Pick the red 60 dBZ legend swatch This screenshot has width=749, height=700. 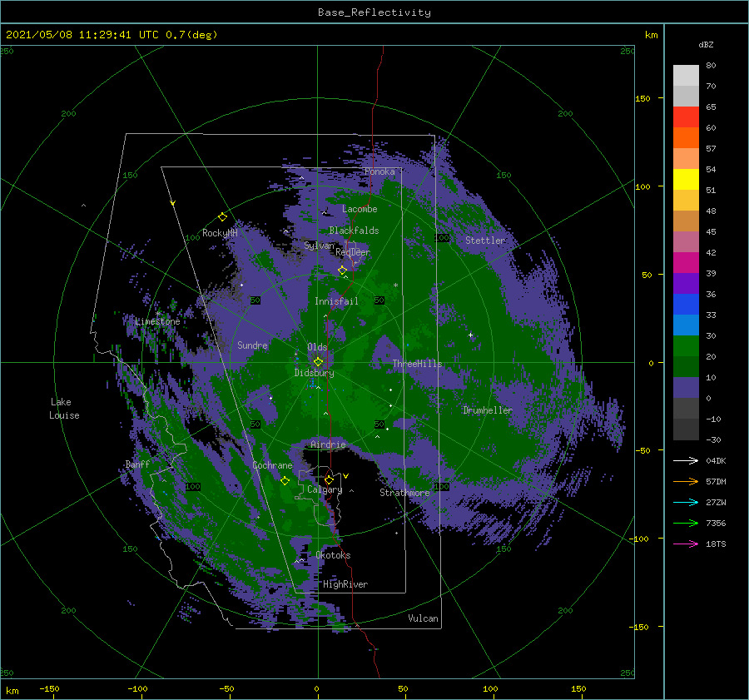click(x=686, y=117)
